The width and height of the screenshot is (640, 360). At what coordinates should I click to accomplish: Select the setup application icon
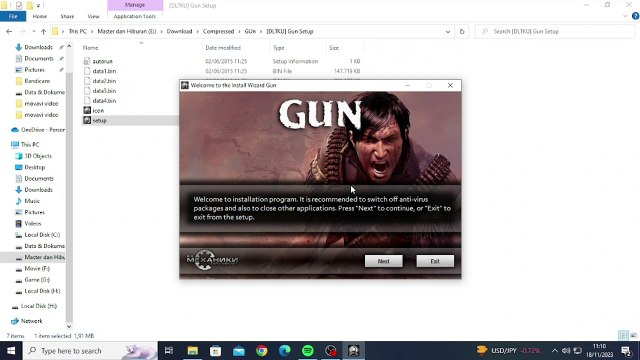(x=87, y=120)
